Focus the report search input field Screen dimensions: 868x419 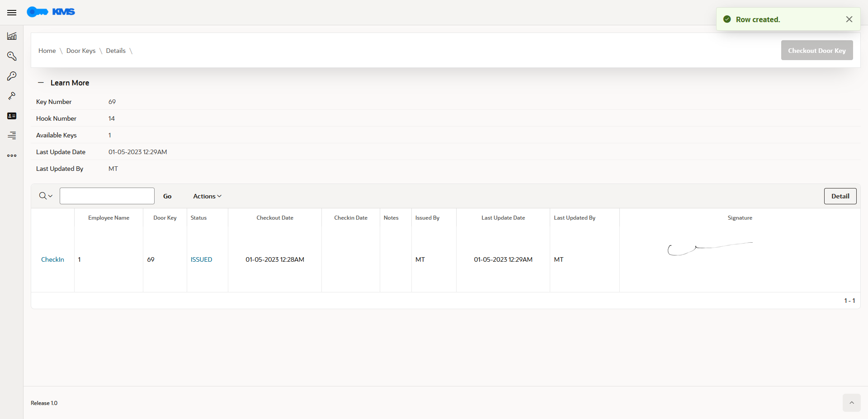click(x=107, y=196)
